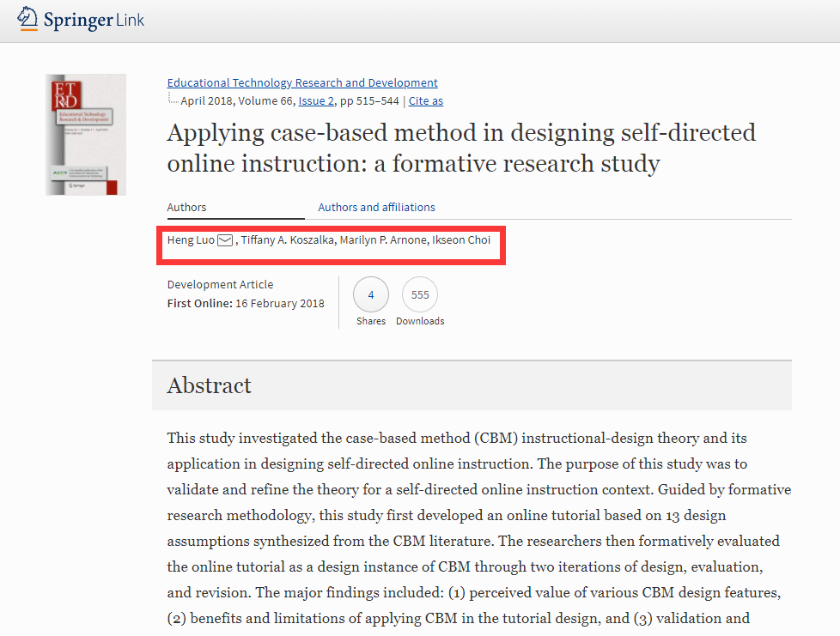This screenshot has height=636, width=840.
Task: Select author Tiffany A. Koszalka
Action: coord(287,240)
